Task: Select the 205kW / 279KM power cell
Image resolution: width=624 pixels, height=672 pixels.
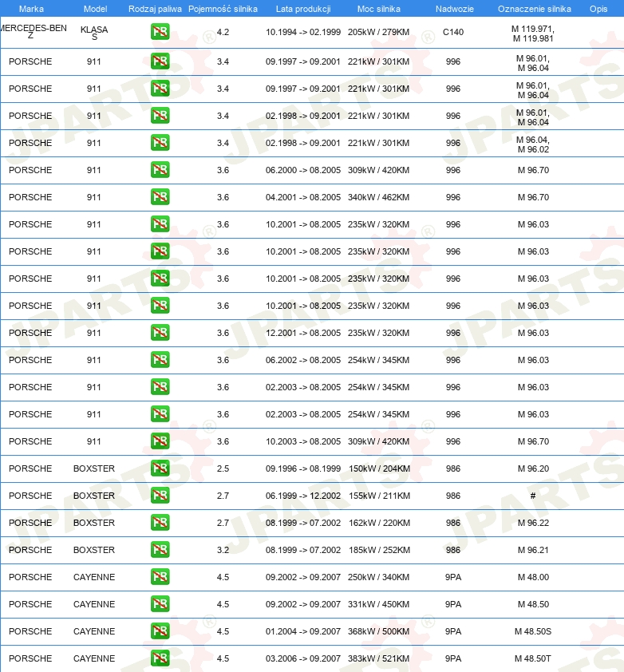Action: click(x=379, y=32)
